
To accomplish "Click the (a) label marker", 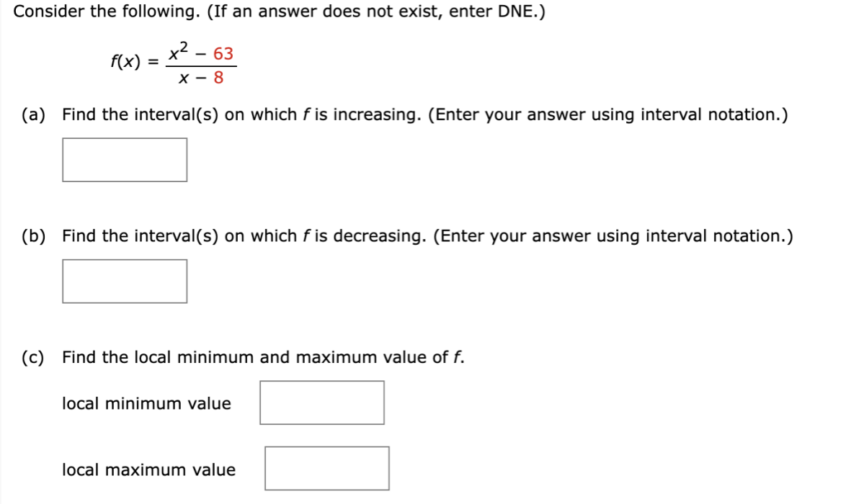I will click(32, 114).
